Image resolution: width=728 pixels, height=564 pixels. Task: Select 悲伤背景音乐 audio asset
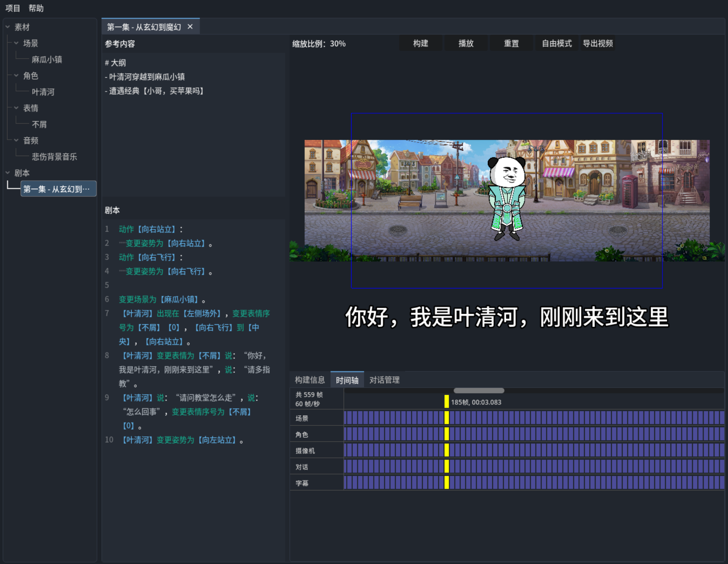(x=54, y=157)
